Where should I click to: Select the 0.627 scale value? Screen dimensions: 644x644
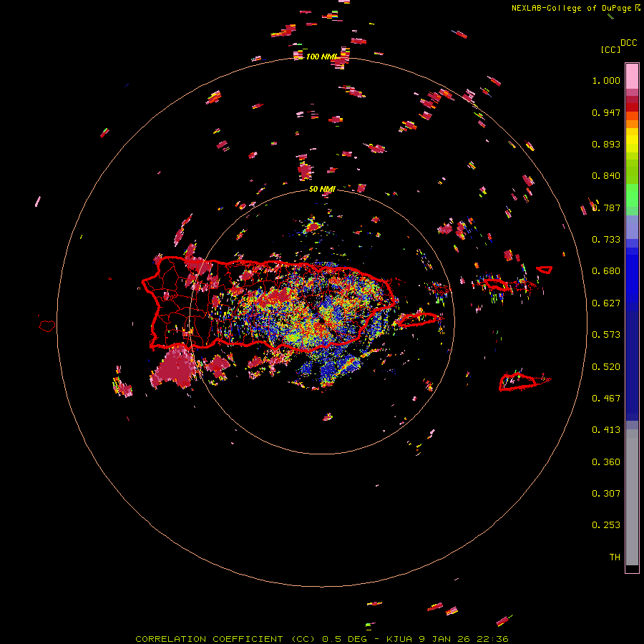click(x=606, y=303)
